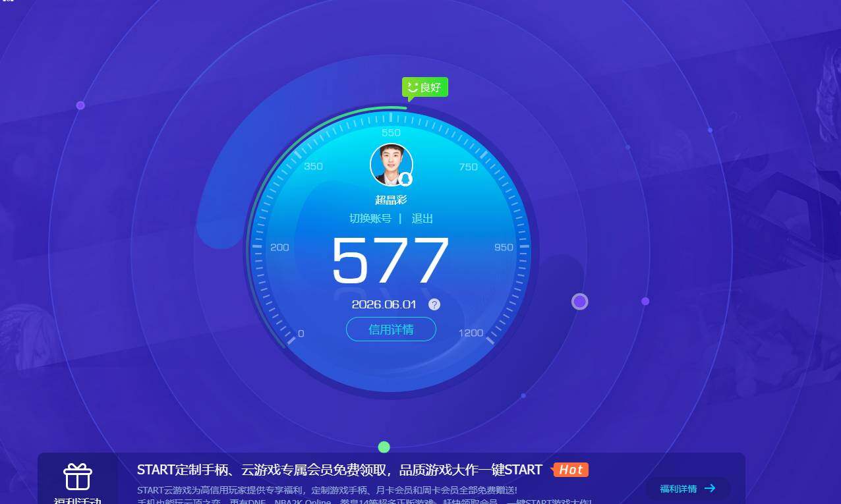Click the welfare headline about START定制手柄

[x=339, y=470]
